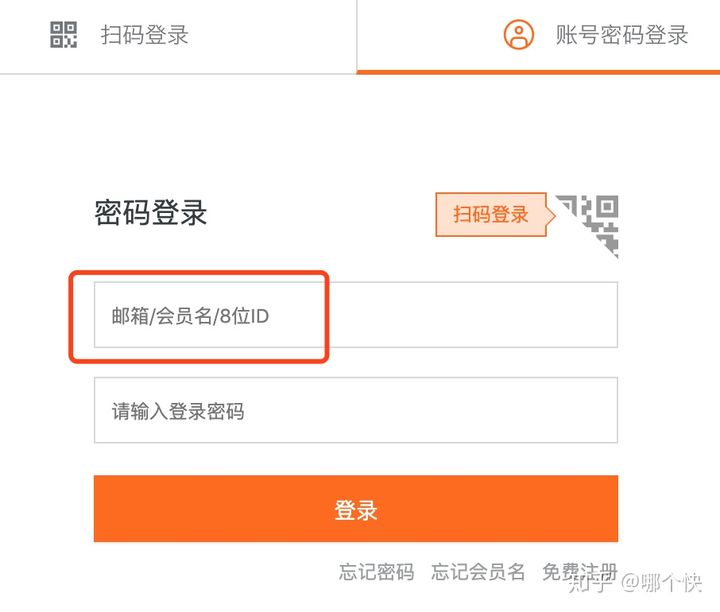720x612 pixels.
Task: Switch to the 扫码登录 tab
Action: pyautogui.click(x=178, y=36)
